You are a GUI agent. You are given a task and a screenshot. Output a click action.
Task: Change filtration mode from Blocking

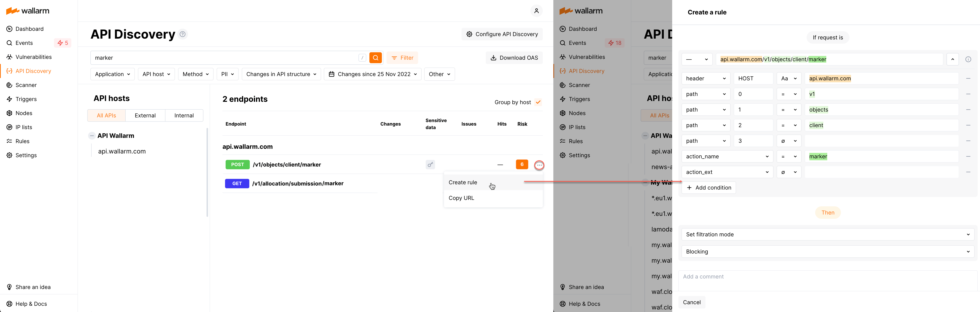click(x=827, y=251)
